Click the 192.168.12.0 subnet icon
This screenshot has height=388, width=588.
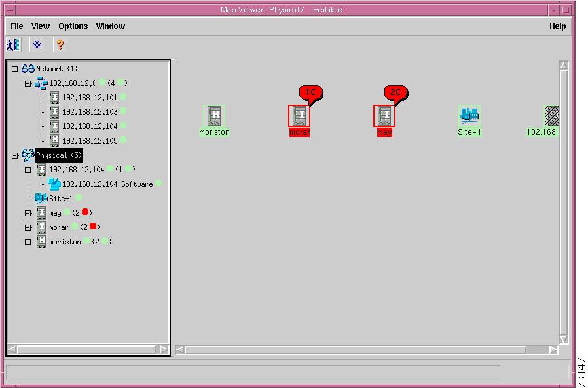coord(41,83)
